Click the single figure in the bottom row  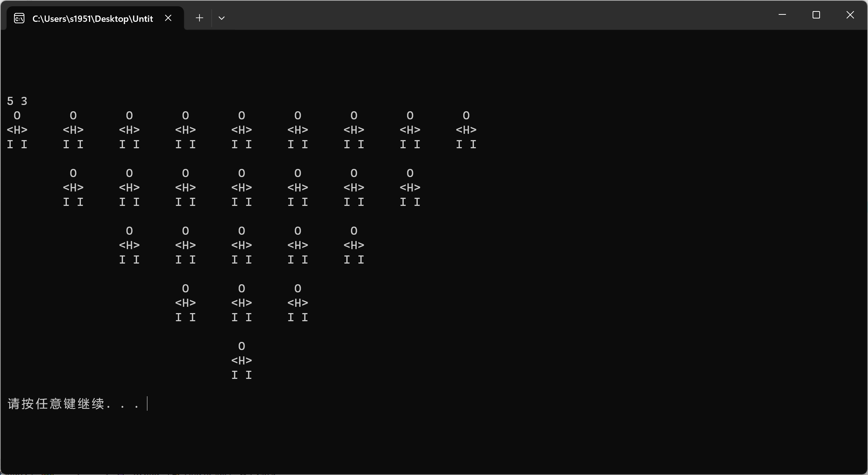pyautogui.click(x=242, y=360)
